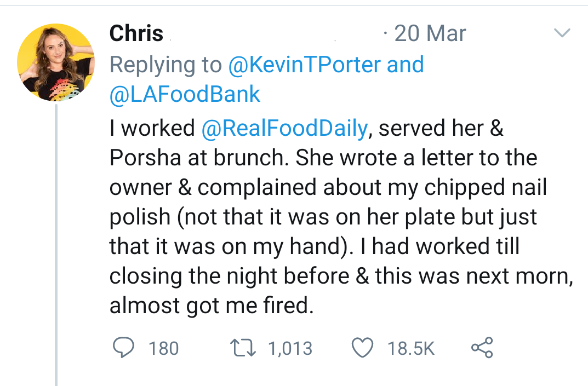Click the 'Porsha at brunch' tweet text

[x=199, y=158]
